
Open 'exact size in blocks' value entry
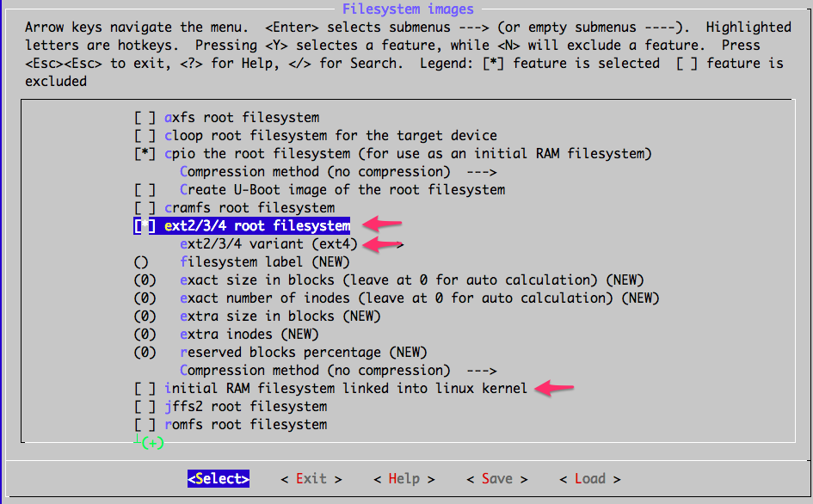point(301,280)
